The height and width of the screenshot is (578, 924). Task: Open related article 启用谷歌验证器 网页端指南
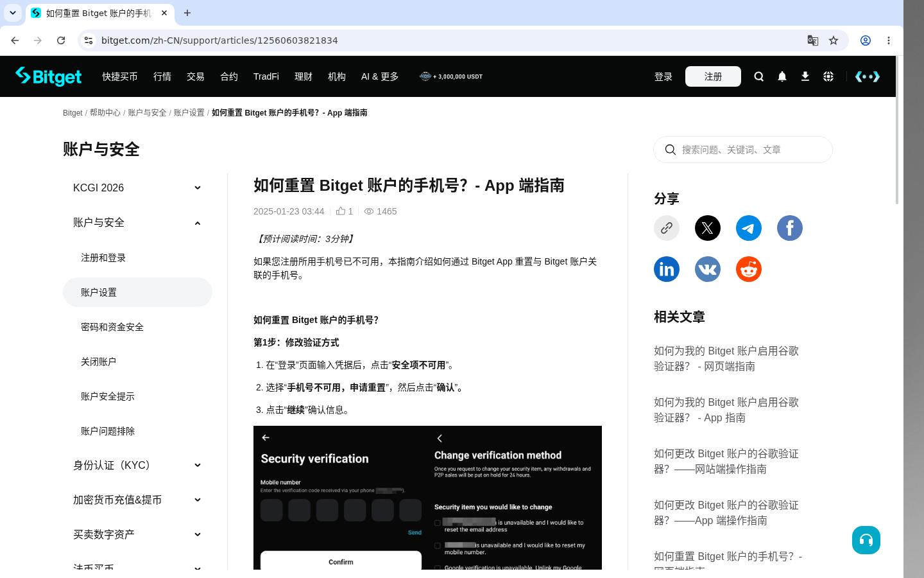click(726, 358)
